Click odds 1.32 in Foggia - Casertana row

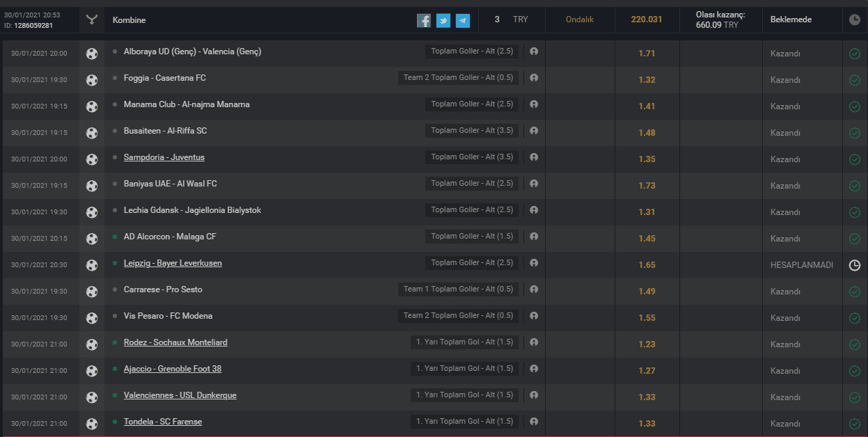(x=647, y=80)
